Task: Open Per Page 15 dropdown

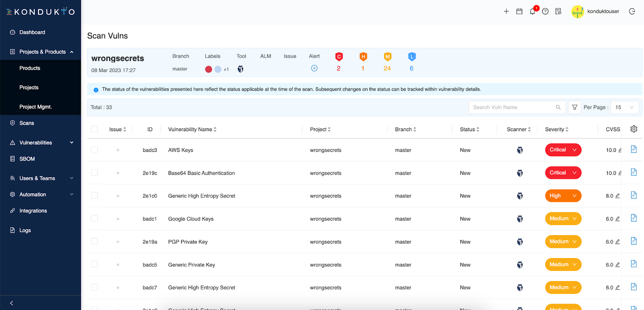Action: [x=625, y=107]
